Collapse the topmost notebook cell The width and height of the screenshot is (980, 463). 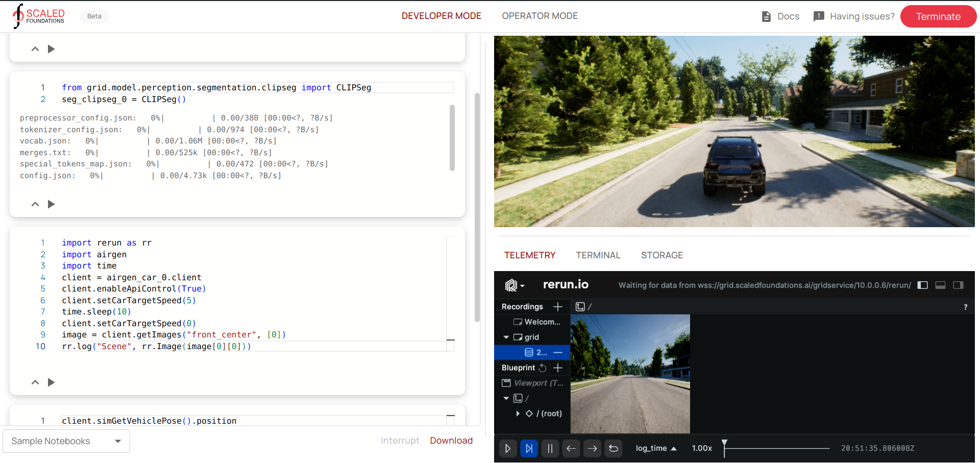click(35, 49)
